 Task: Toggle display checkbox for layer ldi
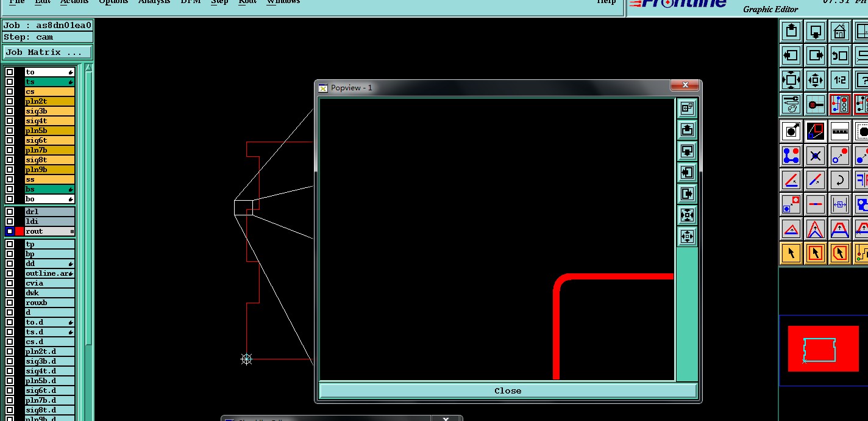10,221
